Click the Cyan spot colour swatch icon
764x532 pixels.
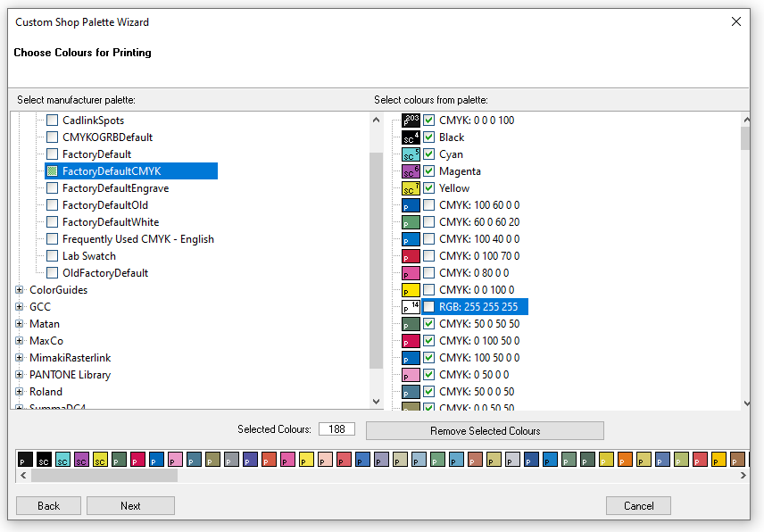click(x=411, y=154)
